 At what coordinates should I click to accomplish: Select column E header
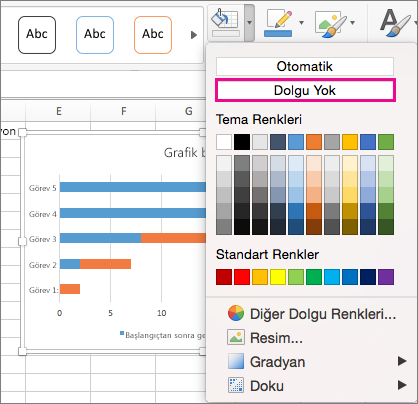58,111
